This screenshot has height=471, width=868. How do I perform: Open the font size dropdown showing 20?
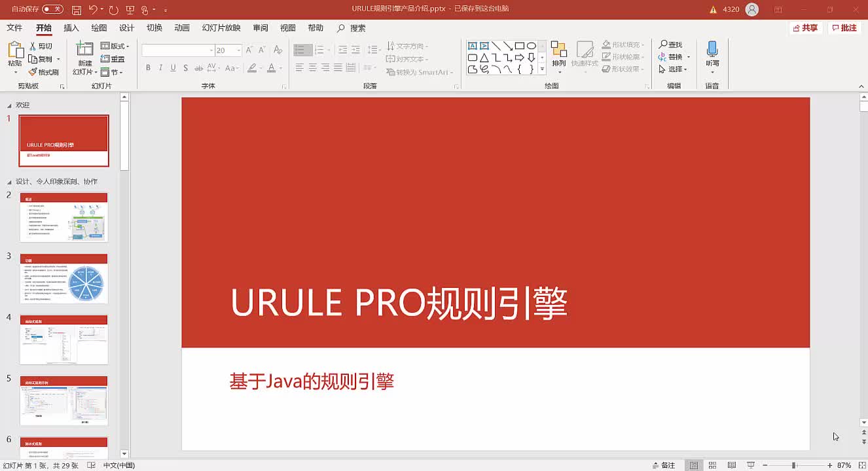[239, 50]
